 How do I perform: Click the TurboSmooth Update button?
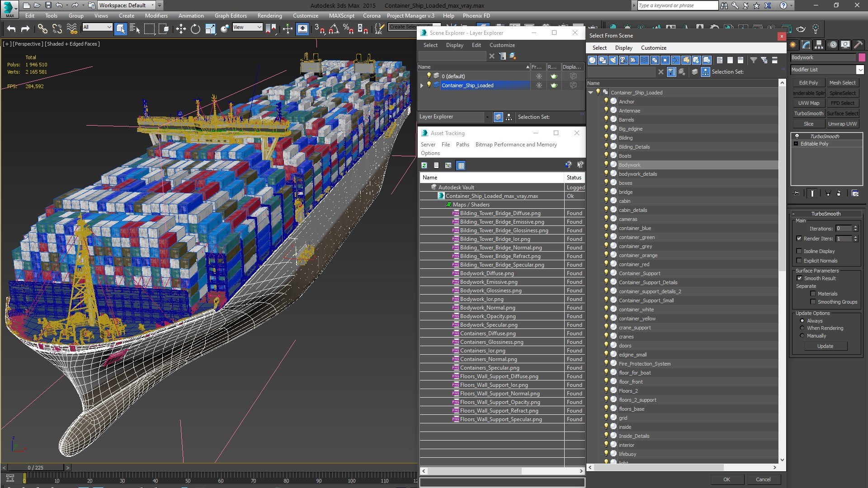click(825, 346)
